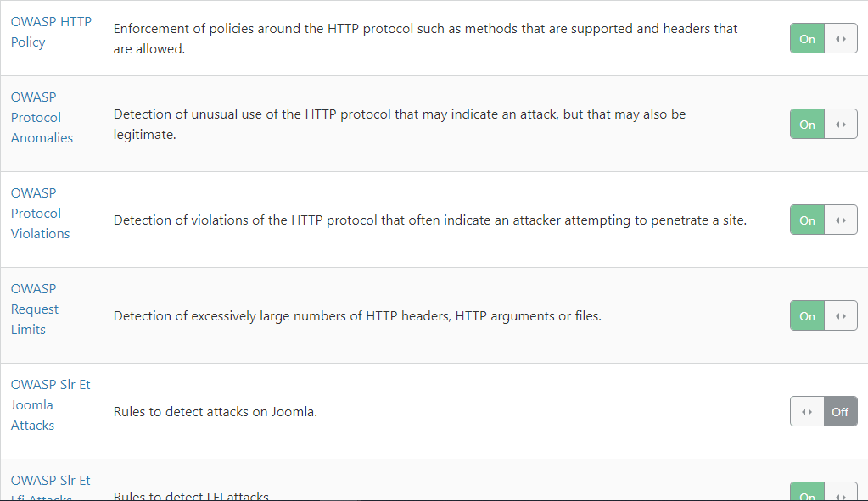
Task: Follow the OWASP Slr Et Lfi Attacks link
Action: (x=50, y=487)
